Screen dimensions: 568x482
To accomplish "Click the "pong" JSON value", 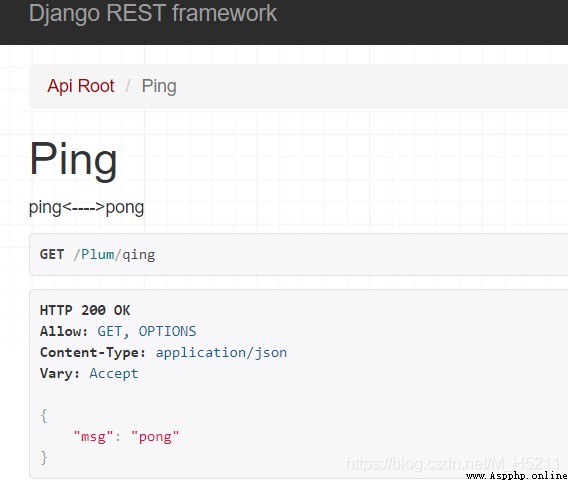I will coord(155,437).
